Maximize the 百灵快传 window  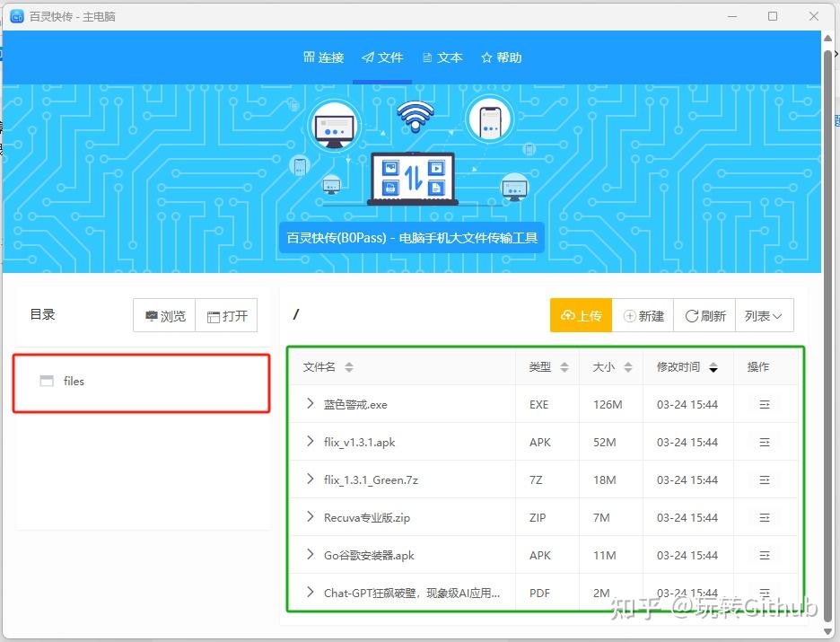coord(773,16)
